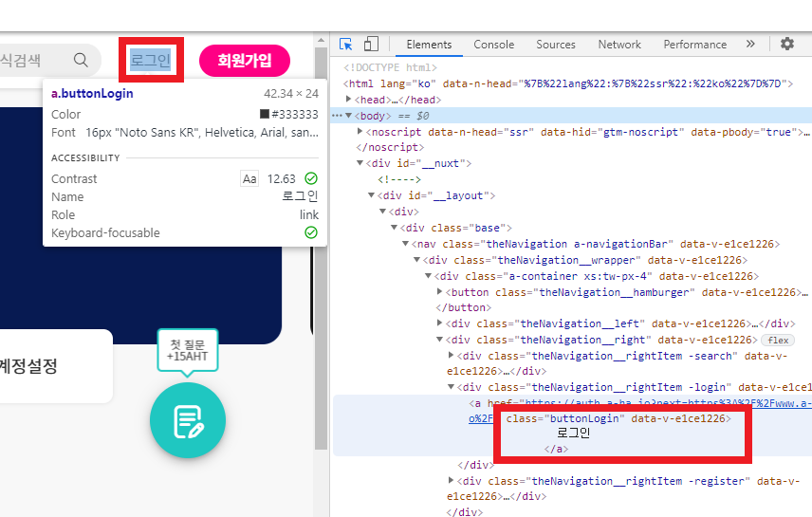Select the DOCTYPE html line
The width and height of the screenshot is (812, 517).
[391, 67]
